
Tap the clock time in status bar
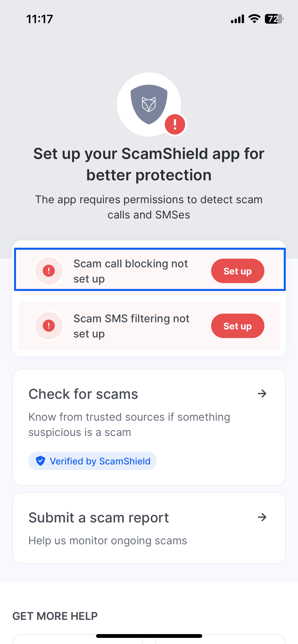tap(39, 19)
